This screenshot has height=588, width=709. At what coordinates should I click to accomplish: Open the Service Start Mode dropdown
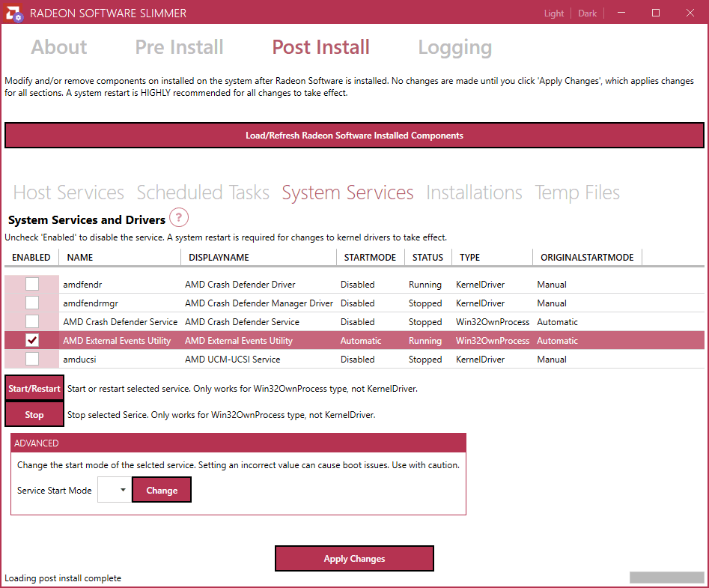click(x=115, y=490)
